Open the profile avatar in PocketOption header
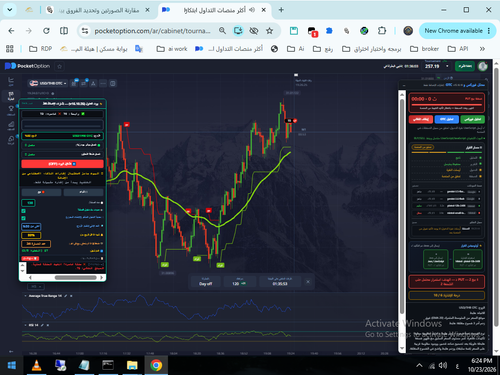The width and height of the screenshot is (500, 375). pos(482,66)
